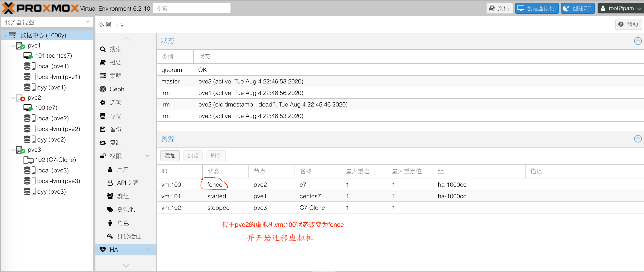Viewport: 644px width, 272px height.
Task: Open the Ceph icon
Action: point(103,89)
